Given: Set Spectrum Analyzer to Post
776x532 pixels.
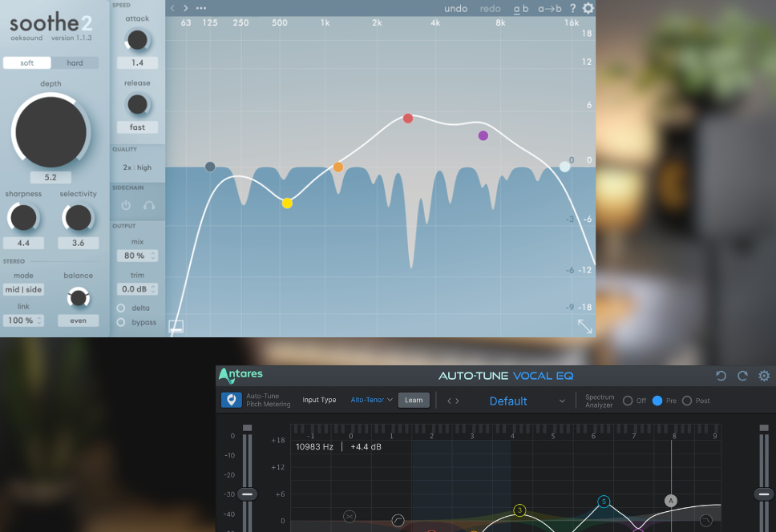Looking at the screenshot, I should click(687, 401).
